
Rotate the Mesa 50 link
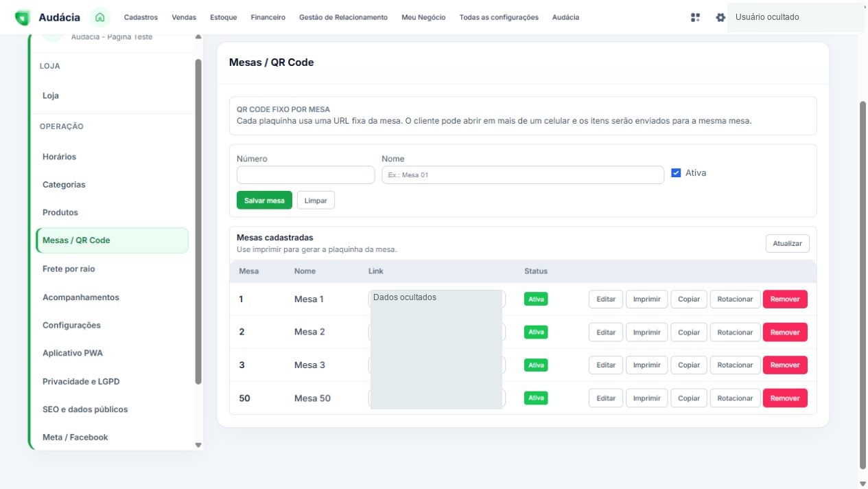pos(735,398)
